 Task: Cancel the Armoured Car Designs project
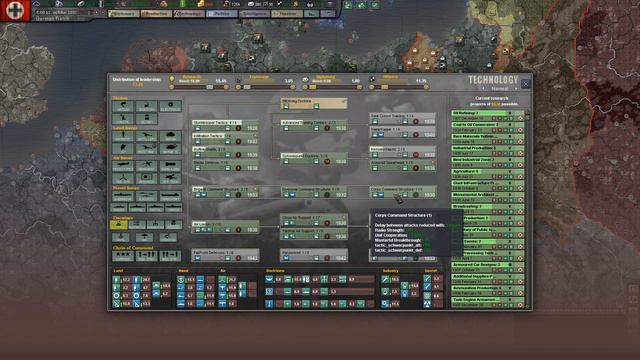(x=520, y=270)
